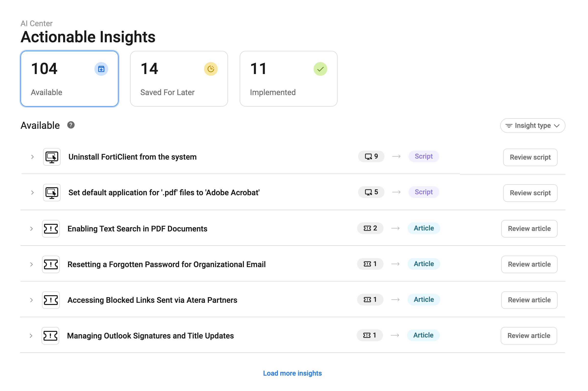Switch to the 14 Saved For Later card
Image resolution: width=588 pixels, height=391 pixels.
coord(179,79)
